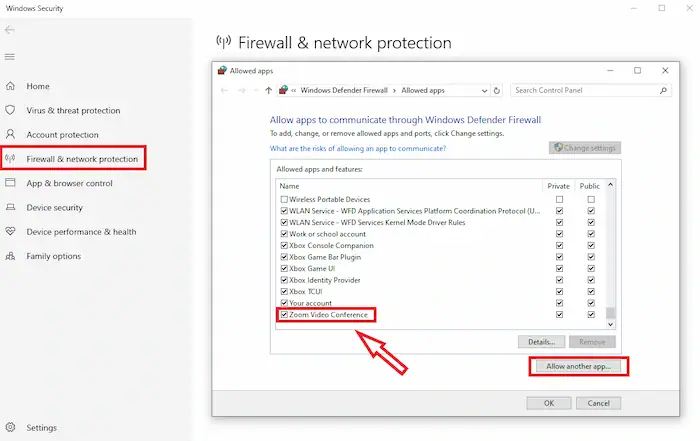Viewport: 700px width, 441px height.
Task: Open Device performance & health heart icon
Action: [10, 232]
